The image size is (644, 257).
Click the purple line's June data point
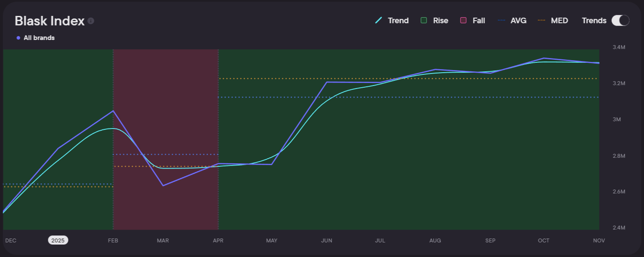[x=327, y=82]
